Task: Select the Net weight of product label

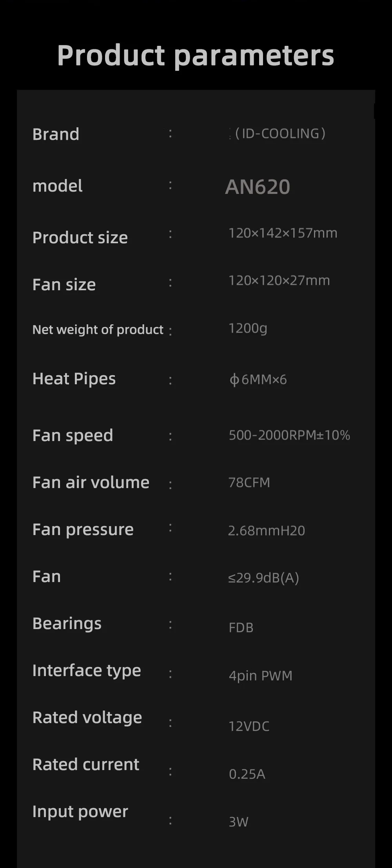Action: tap(98, 330)
